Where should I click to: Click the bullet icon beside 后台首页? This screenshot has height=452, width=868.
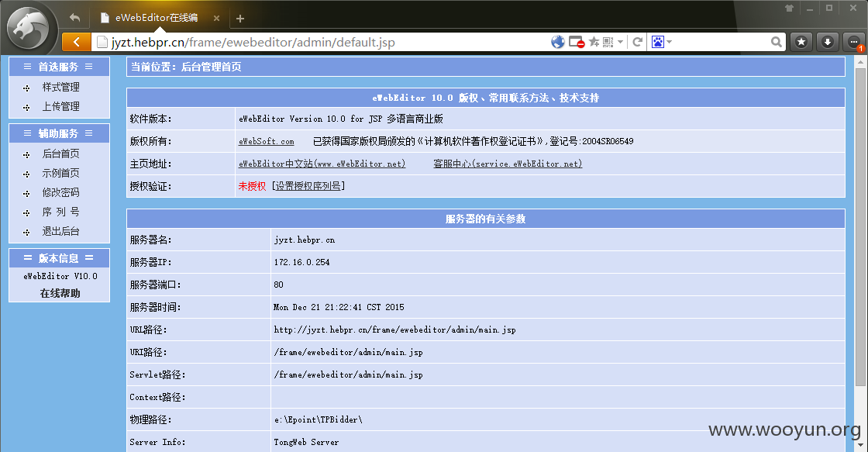click(x=26, y=154)
